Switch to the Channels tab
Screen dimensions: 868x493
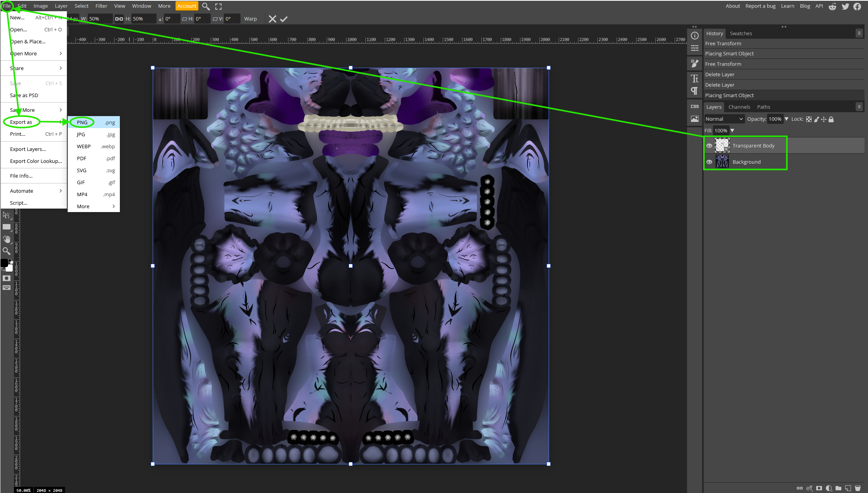[739, 107]
